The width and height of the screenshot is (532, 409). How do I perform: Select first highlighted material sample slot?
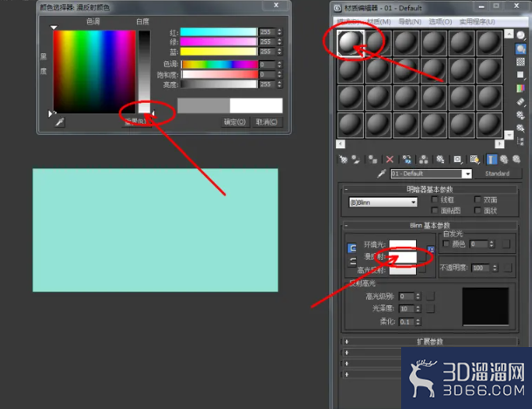point(350,43)
